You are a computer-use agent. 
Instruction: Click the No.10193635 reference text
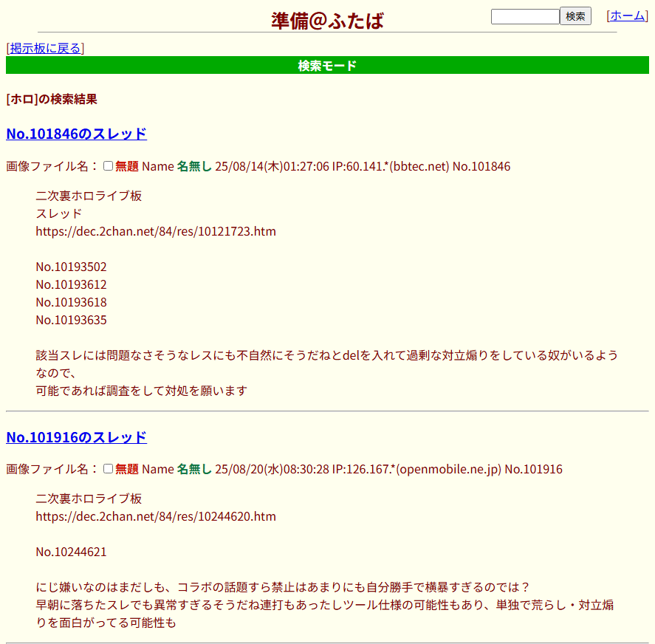71,320
